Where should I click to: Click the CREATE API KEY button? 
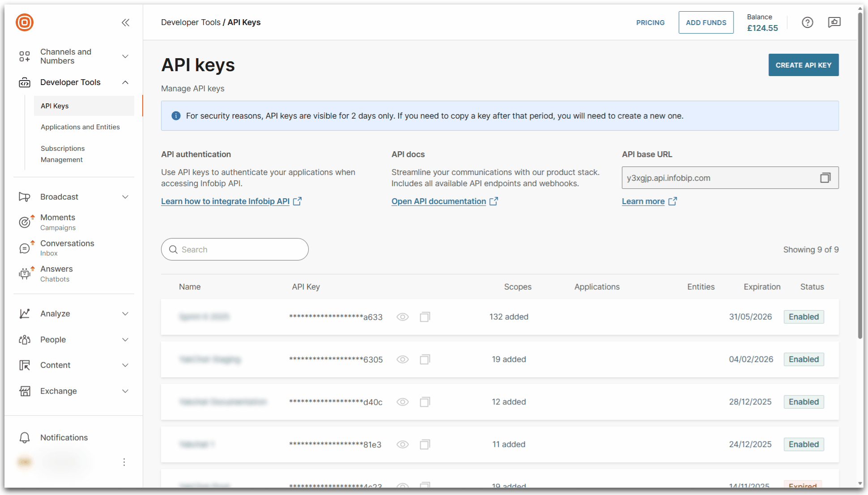[x=804, y=64]
